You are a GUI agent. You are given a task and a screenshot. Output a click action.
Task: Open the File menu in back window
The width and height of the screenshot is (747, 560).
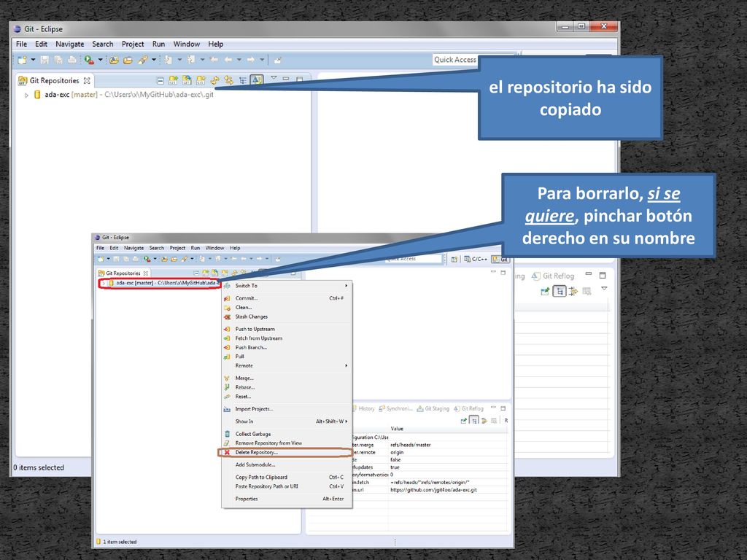point(21,44)
